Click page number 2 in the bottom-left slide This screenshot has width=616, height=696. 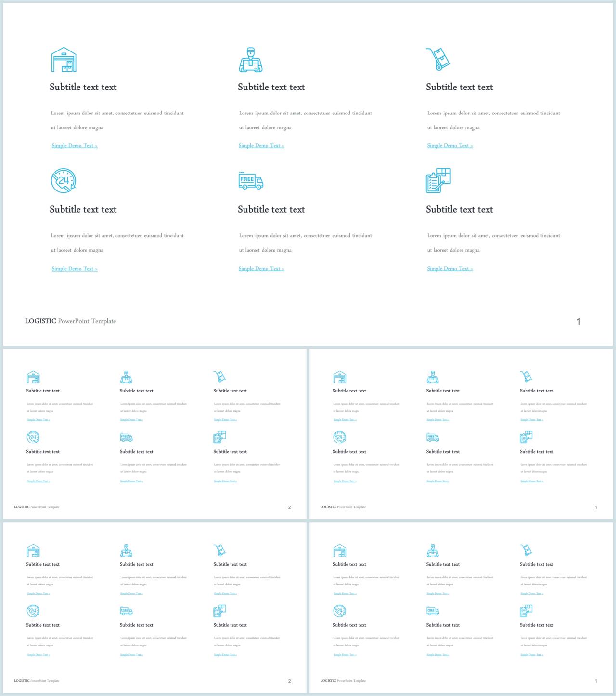coord(289,681)
